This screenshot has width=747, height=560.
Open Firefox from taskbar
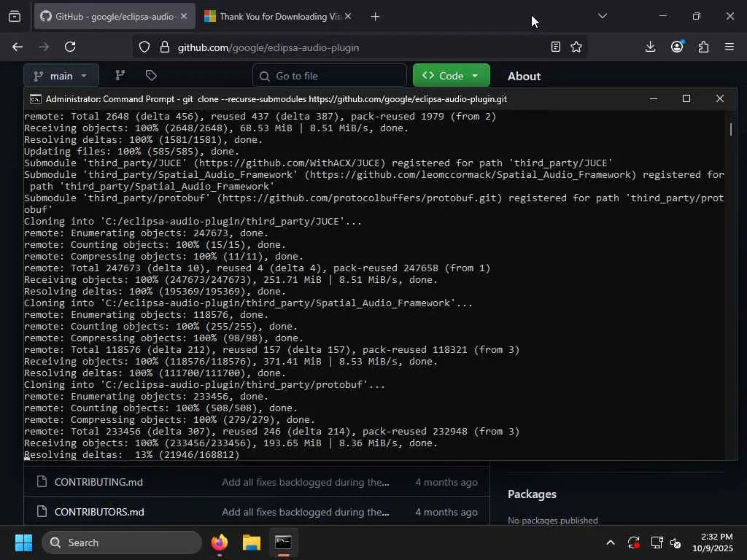219,542
